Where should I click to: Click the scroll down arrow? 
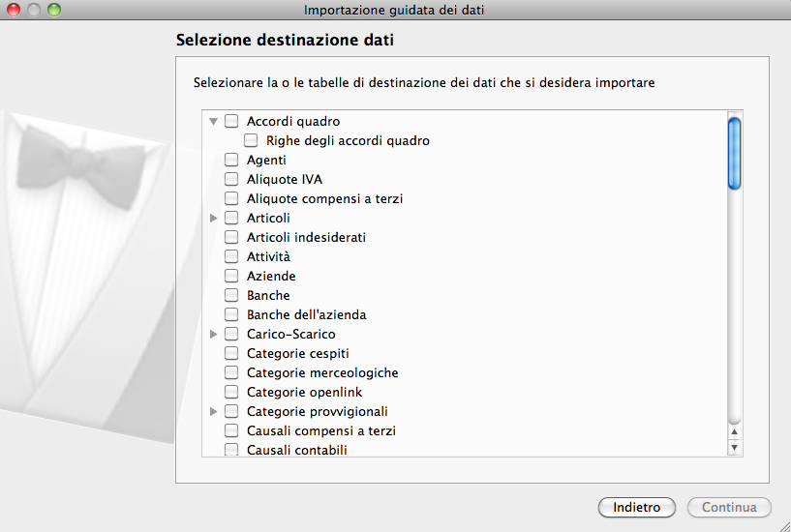pos(734,447)
